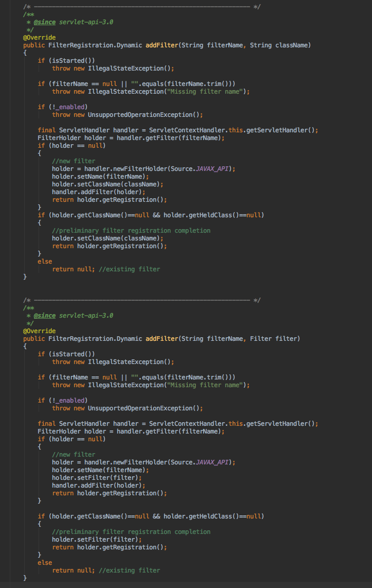Click the "else" keyword in first method
This screenshot has height=588, width=372.
pos(45,262)
